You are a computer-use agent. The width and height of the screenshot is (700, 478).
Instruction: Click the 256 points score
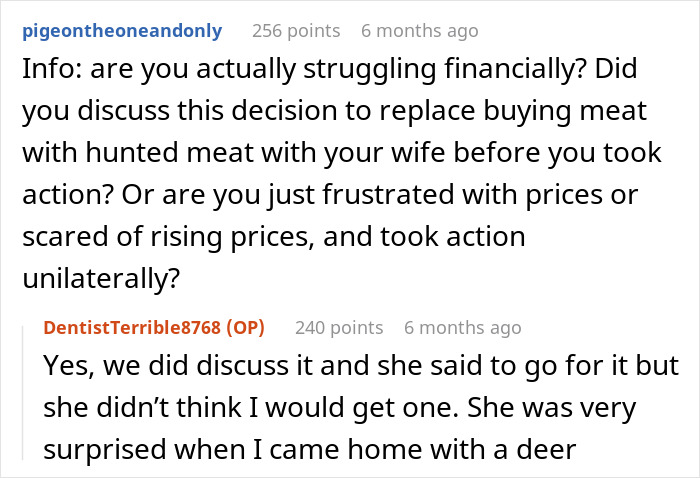click(x=295, y=31)
